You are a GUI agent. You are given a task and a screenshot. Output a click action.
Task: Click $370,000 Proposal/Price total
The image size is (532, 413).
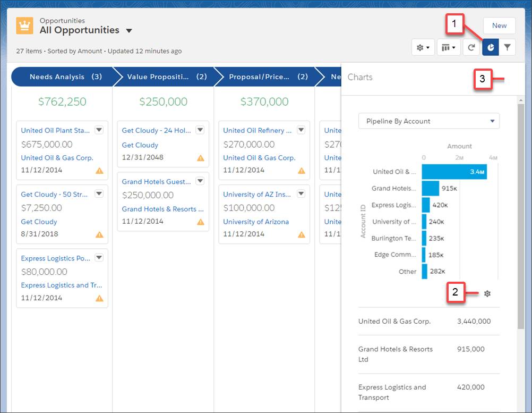pos(264,102)
